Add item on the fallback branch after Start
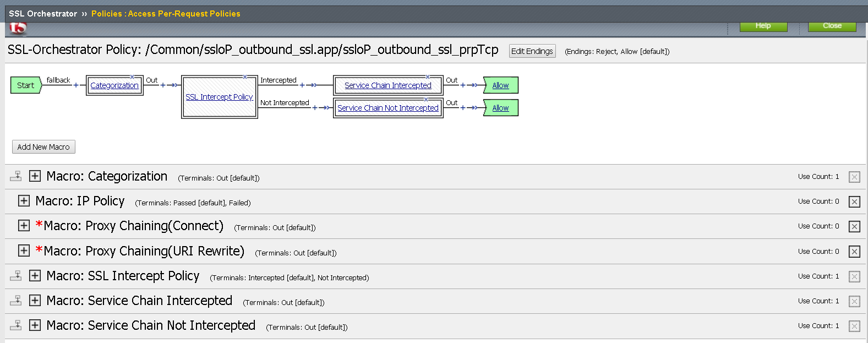 76,85
